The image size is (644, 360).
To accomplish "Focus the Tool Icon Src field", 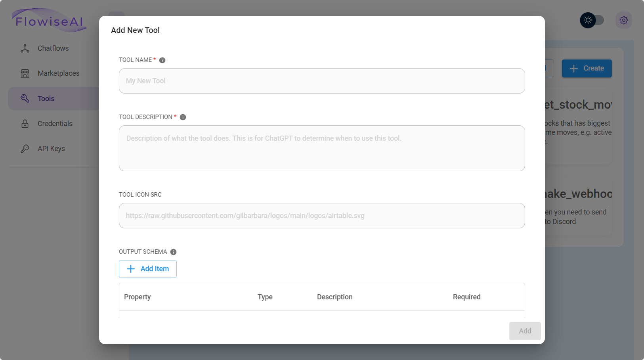I will 322,216.
